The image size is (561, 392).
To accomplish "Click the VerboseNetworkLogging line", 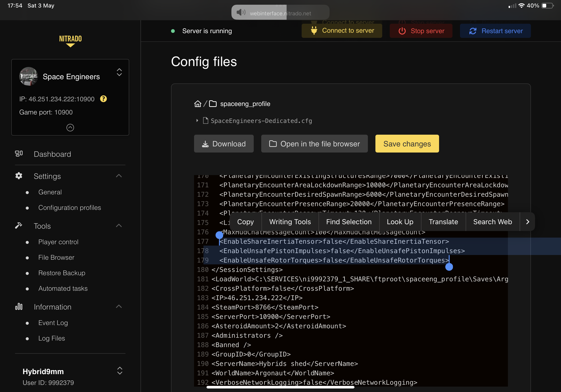I will pos(314,382).
